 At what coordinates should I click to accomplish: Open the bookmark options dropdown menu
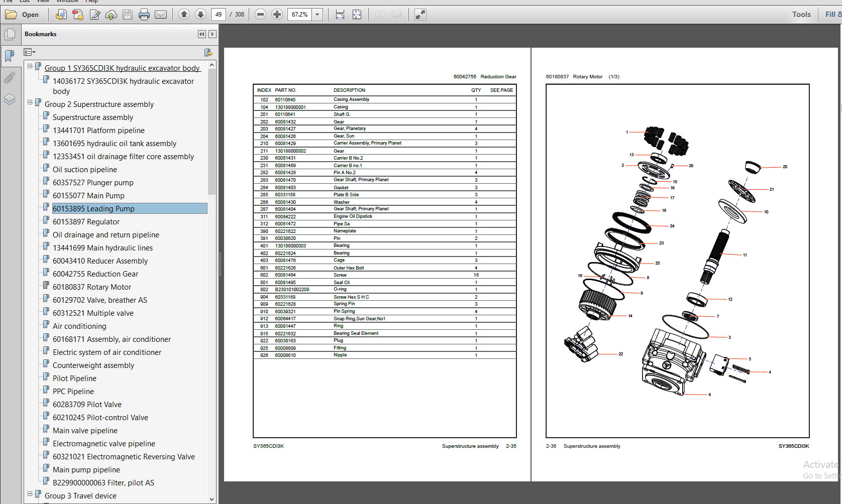click(x=29, y=52)
